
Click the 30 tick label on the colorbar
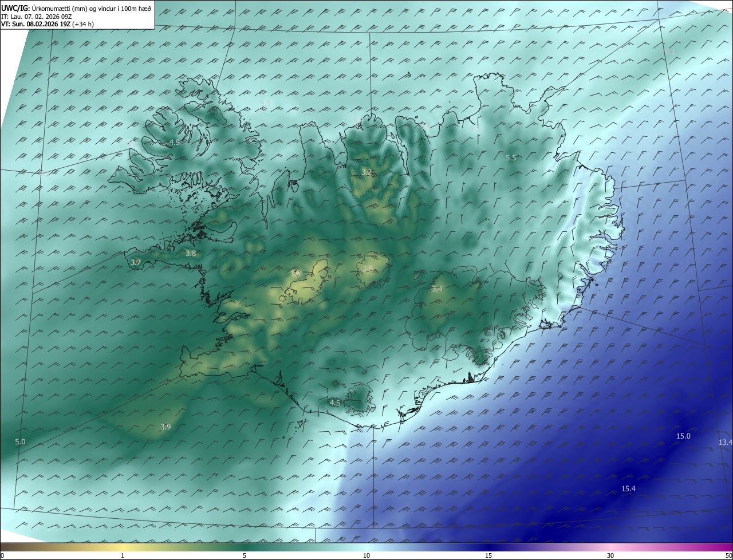click(x=610, y=555)
